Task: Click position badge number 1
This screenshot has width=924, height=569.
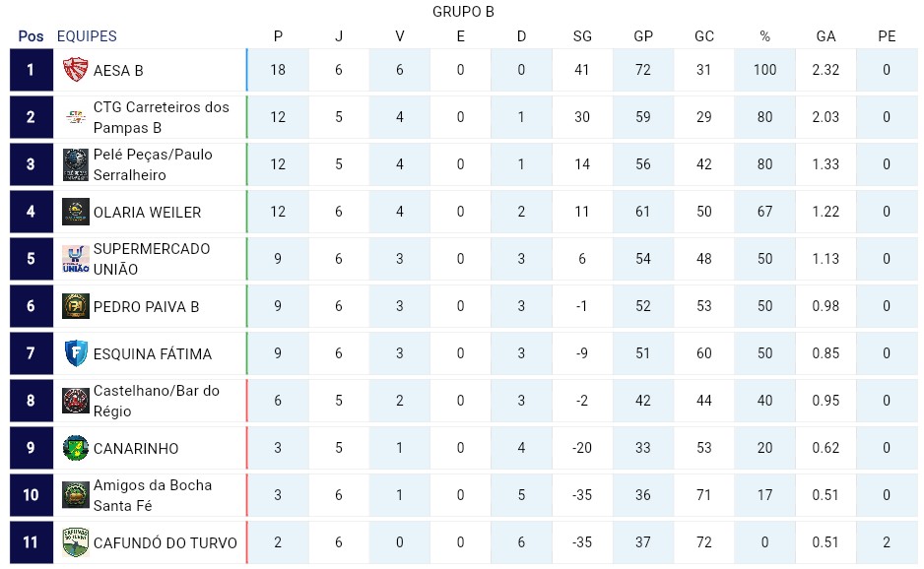Action: click(x=31, y=70)
